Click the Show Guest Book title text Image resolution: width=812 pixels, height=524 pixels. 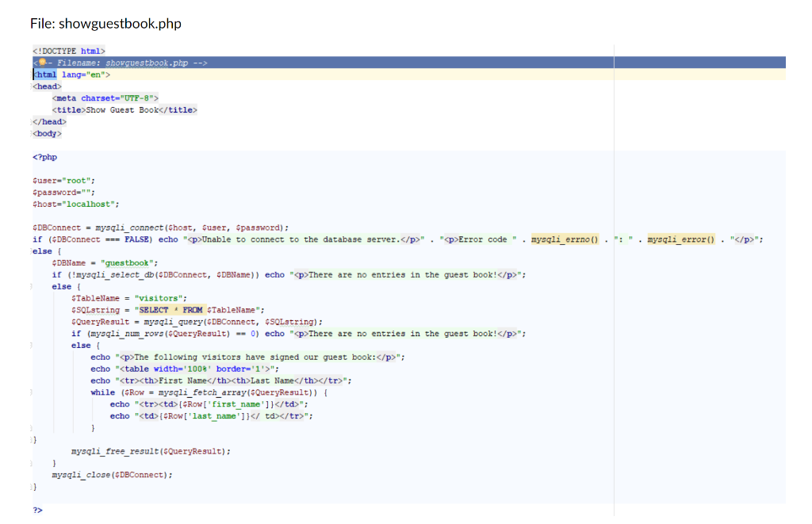120,109
